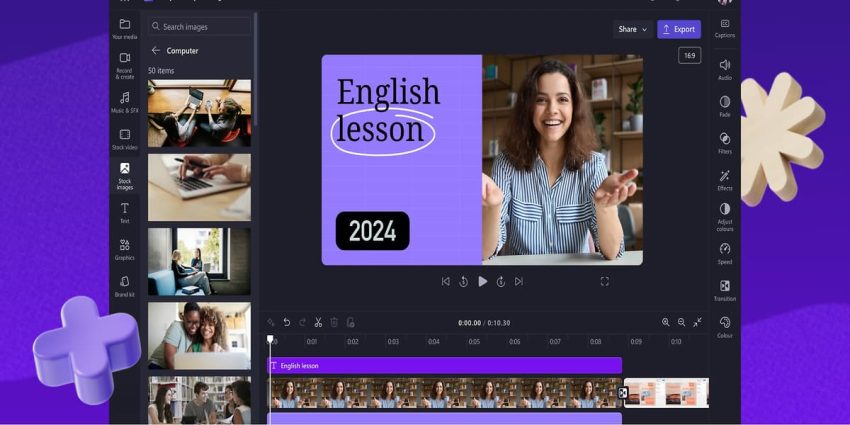850x425 pixels.
Task: Select the two women by window image
Action: tap(199, 261)
